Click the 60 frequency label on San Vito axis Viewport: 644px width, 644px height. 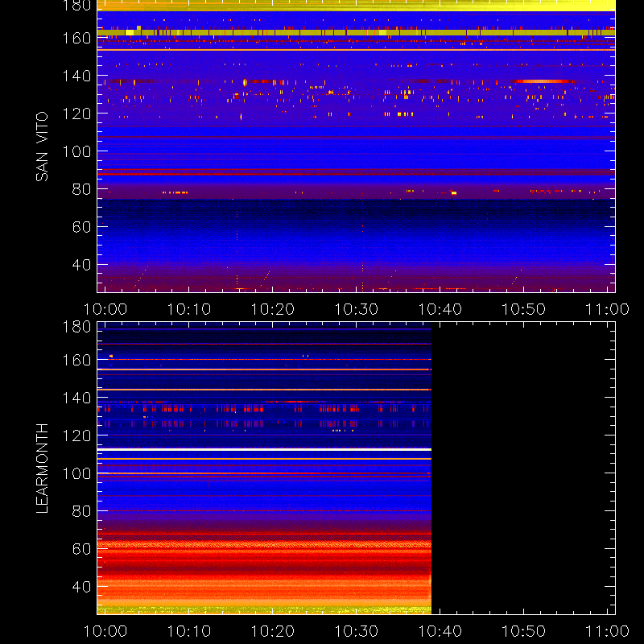pyautogui.click(x=81, y=227)
